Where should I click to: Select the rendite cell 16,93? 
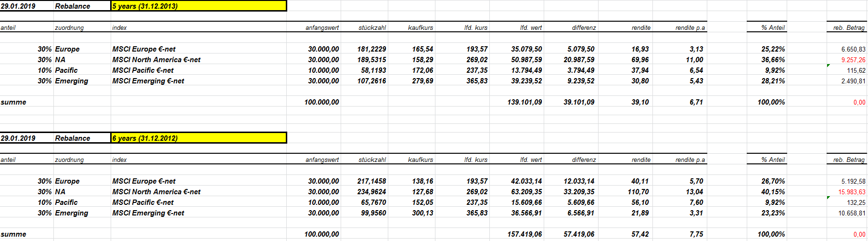tap(640, 49)
